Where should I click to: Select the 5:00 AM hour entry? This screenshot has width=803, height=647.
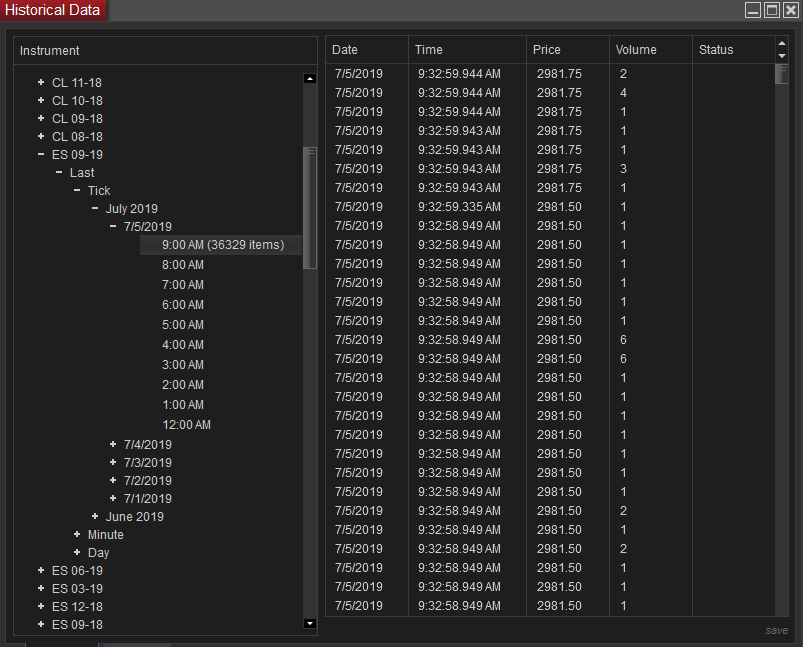click(x=183, y=325)
